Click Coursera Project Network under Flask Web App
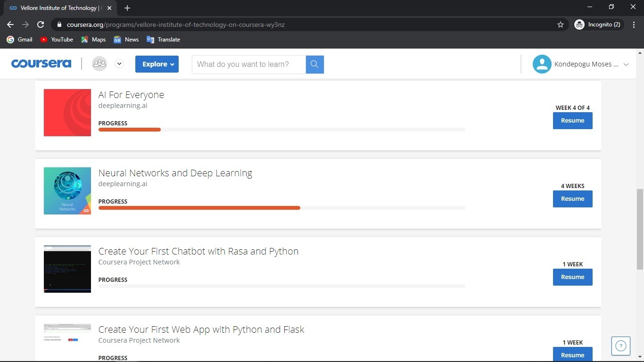Viewport: 644px width, 362px height. tap(139, 340)
